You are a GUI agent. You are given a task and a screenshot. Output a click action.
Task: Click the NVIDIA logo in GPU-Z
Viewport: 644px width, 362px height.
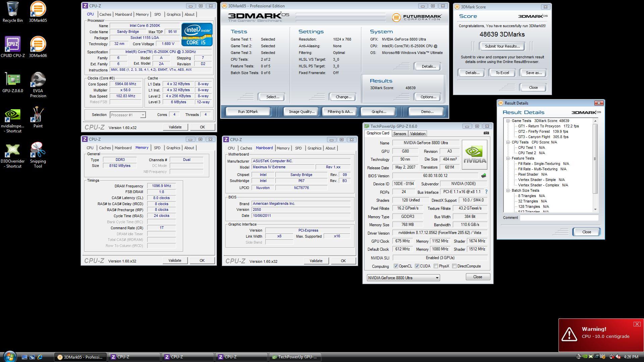point(474,155)
